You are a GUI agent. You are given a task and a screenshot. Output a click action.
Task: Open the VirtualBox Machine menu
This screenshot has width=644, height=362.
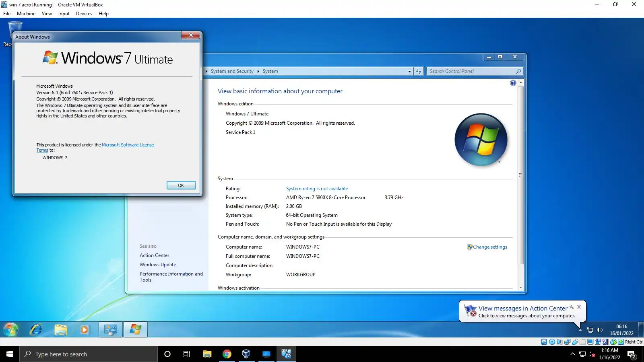click(x=26, y=13)
